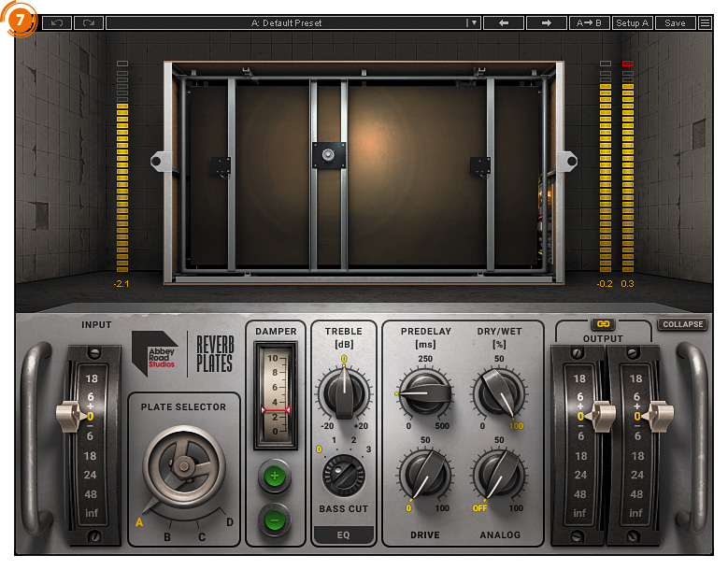Screen dimensions: 728x570
Task: Open the hamburger menu icon
Action: pyautogui.click(x=705, y=22)
